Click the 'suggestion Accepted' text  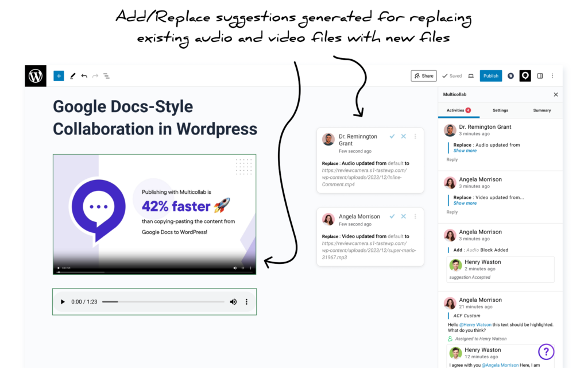[x=470, y=277]
